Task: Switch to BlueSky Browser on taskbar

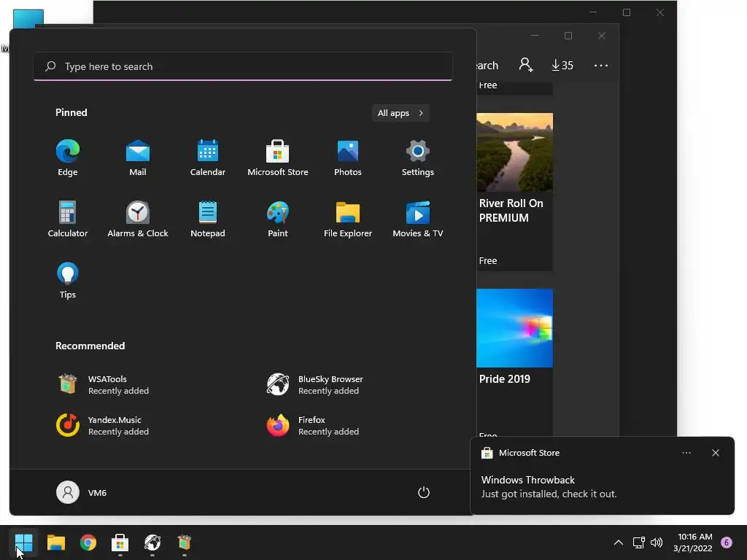Action: point(152,542)
